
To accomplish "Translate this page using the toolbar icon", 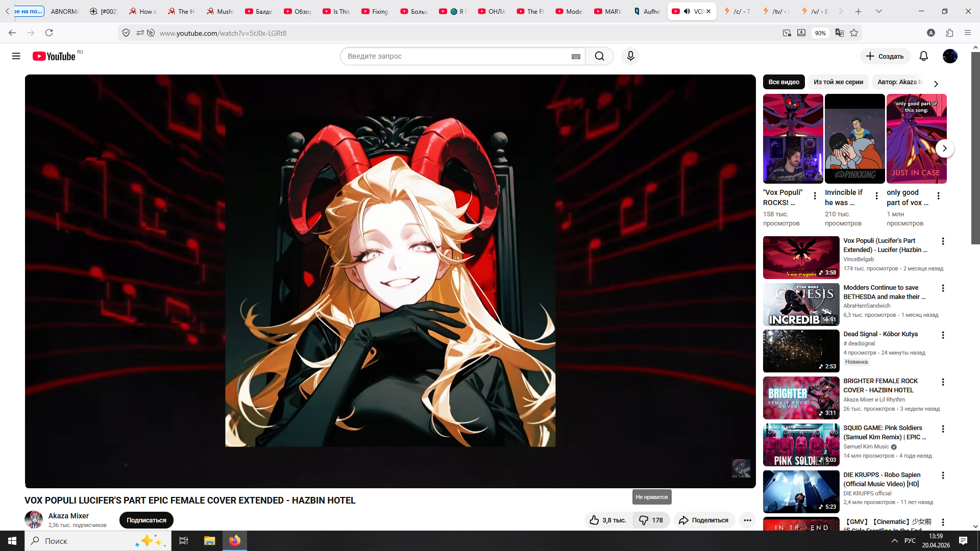I will [839, 33].
